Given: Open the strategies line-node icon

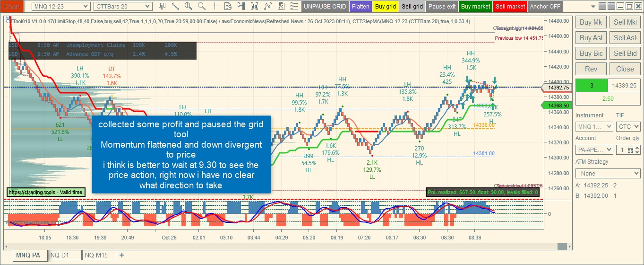Looking at the screenshot, I should (268, 6).
